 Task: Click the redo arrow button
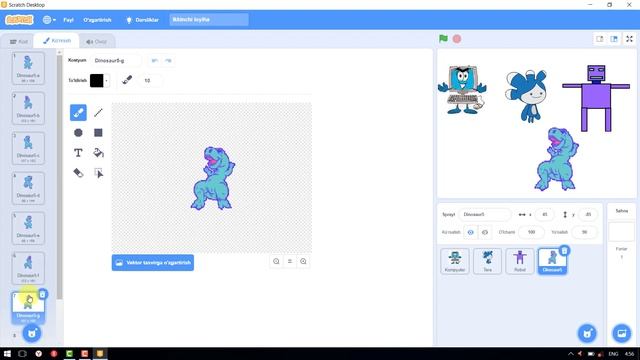coord(168,60)
